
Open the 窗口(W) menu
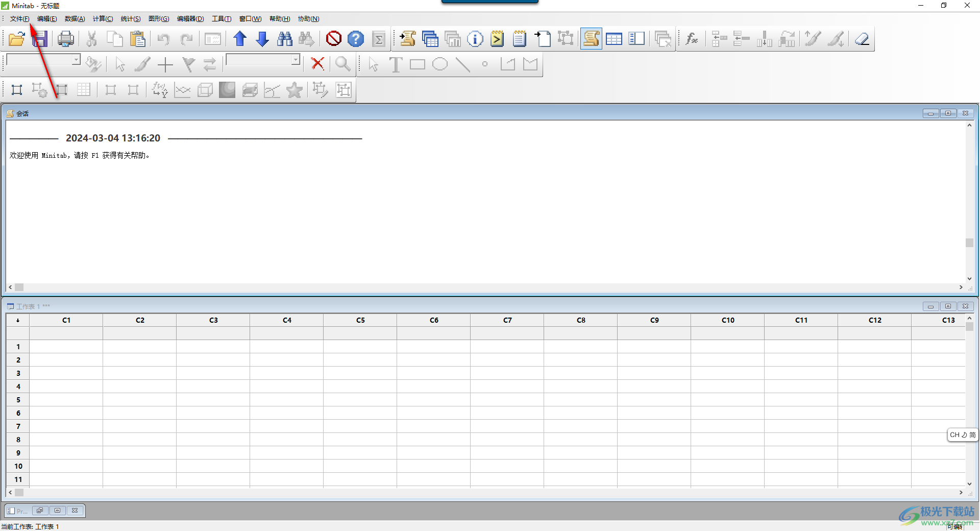250,19
